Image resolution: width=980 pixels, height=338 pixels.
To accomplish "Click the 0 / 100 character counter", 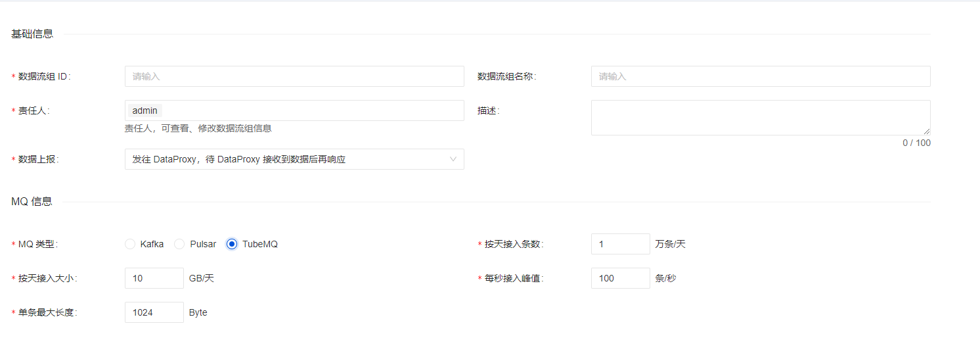I will pyautogui.click(x=916, y=143).
